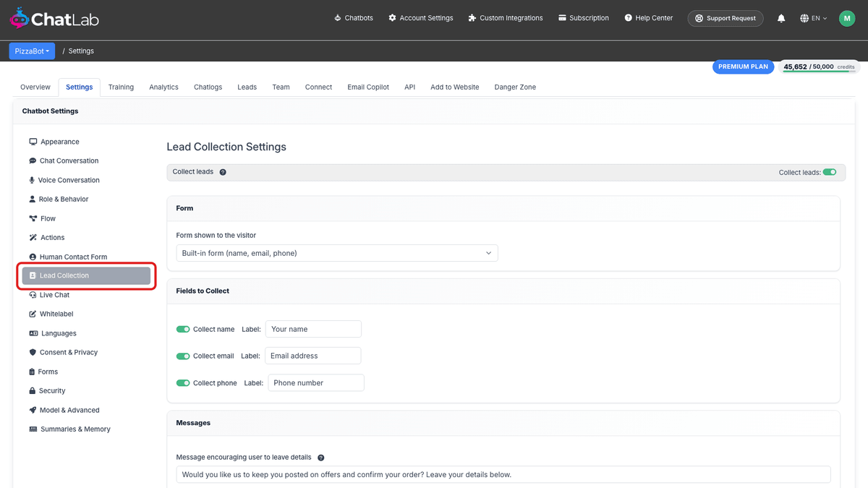Click the Whitelabel edit icon

(33, 314)
